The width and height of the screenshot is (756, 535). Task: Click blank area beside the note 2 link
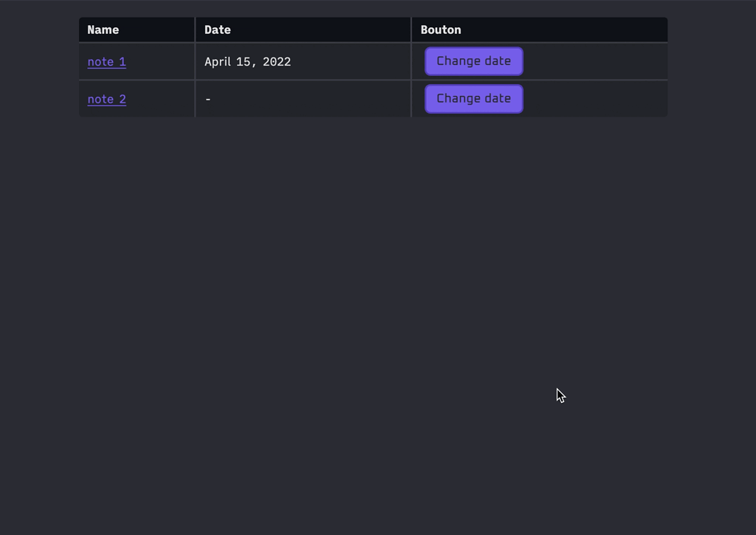160,100
